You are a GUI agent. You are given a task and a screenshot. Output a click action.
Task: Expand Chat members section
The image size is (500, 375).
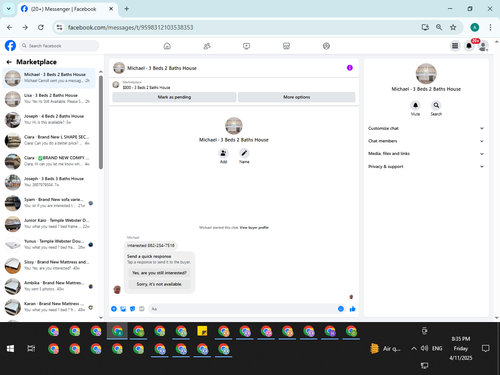pos(426,141)
